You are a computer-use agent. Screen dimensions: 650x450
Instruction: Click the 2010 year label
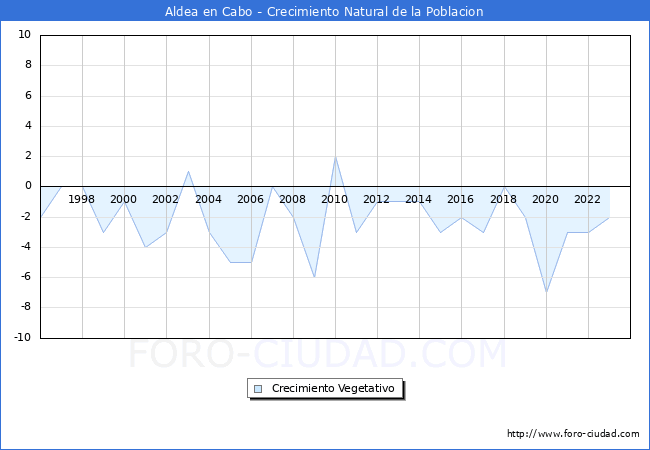335,199
